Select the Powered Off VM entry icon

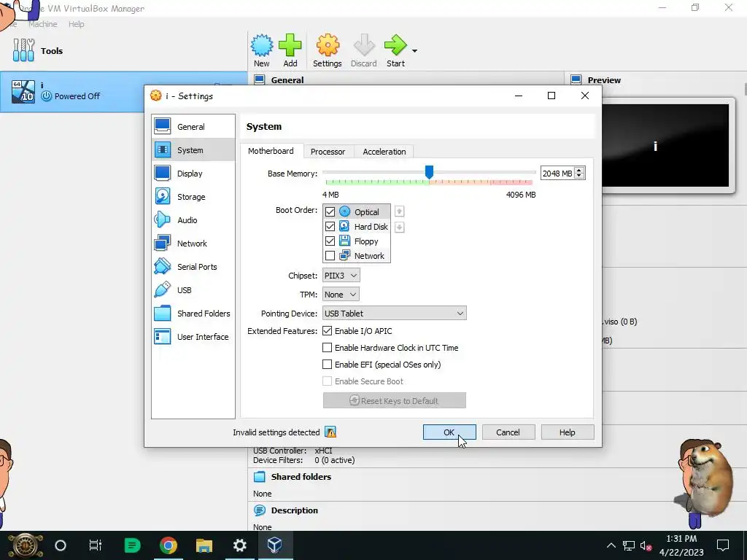[23, 92]
